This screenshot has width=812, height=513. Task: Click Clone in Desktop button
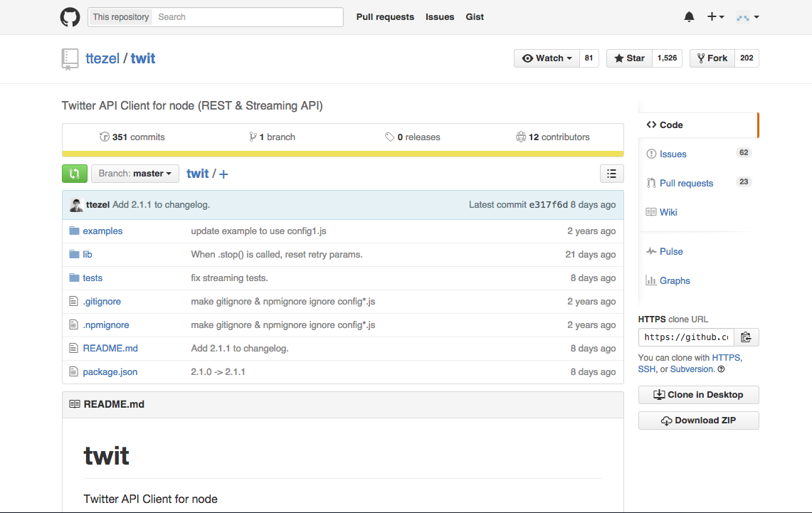699,395
